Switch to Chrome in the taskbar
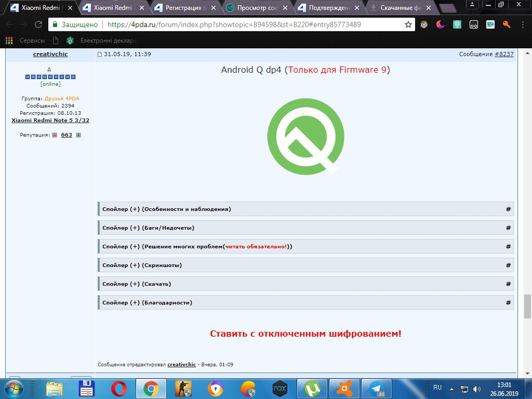Screen dimensions: 532x399 pos(151,389)
